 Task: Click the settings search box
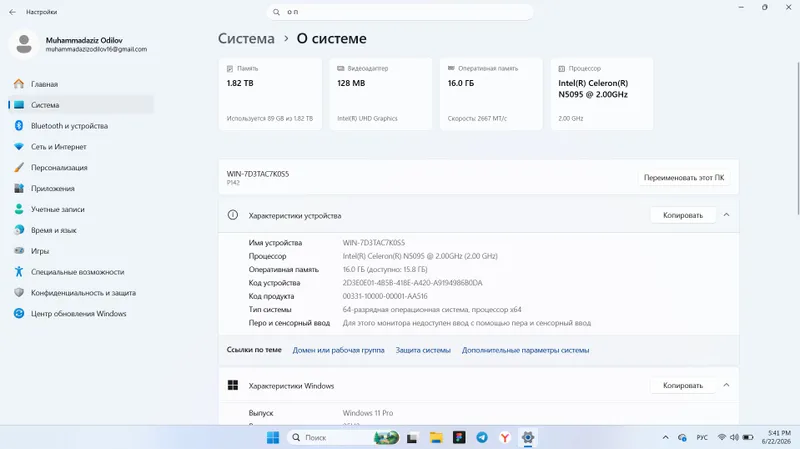click(x=399, y=12)
